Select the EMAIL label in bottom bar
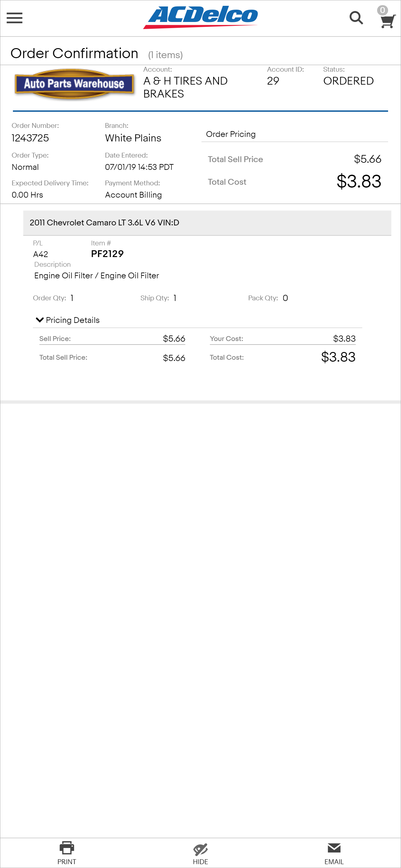The width and height of the screenshot is (401, 868). pos(334,862)
